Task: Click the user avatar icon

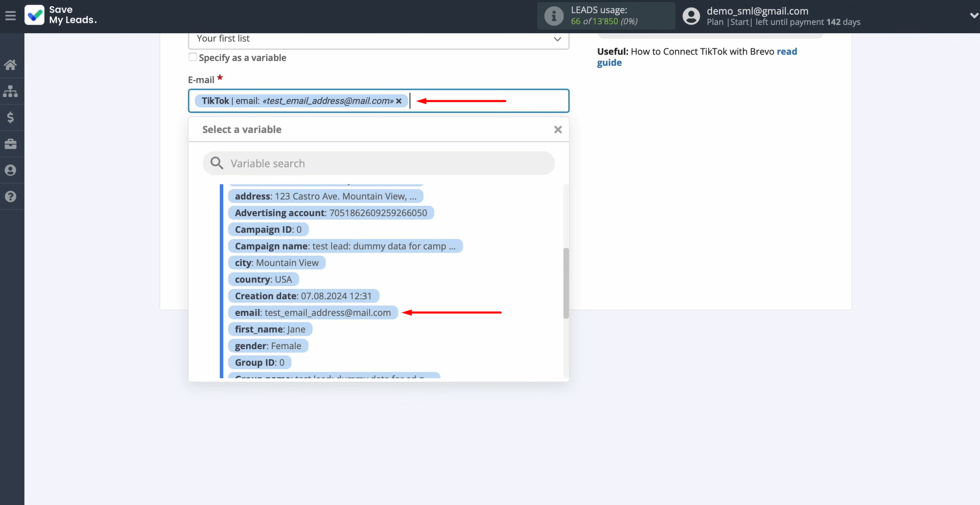Action: [x=691, y=16]
